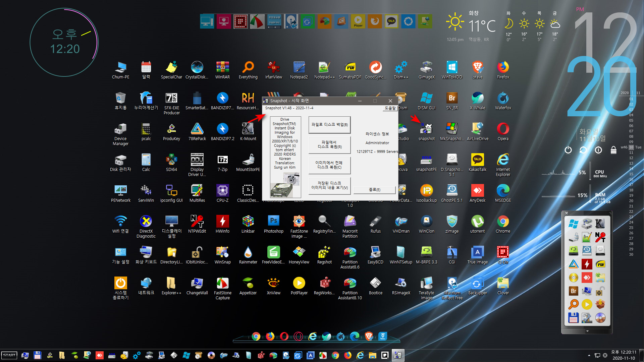The width and height of the screenshot is (644, 362).
Task: Open the PENetwork desktop icon
Action: (120, 193)
